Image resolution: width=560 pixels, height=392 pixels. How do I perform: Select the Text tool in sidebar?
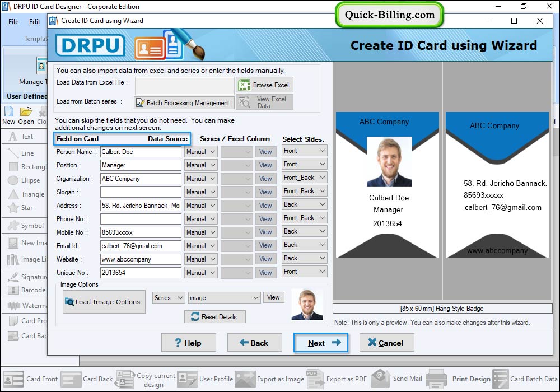pos(21,137)
